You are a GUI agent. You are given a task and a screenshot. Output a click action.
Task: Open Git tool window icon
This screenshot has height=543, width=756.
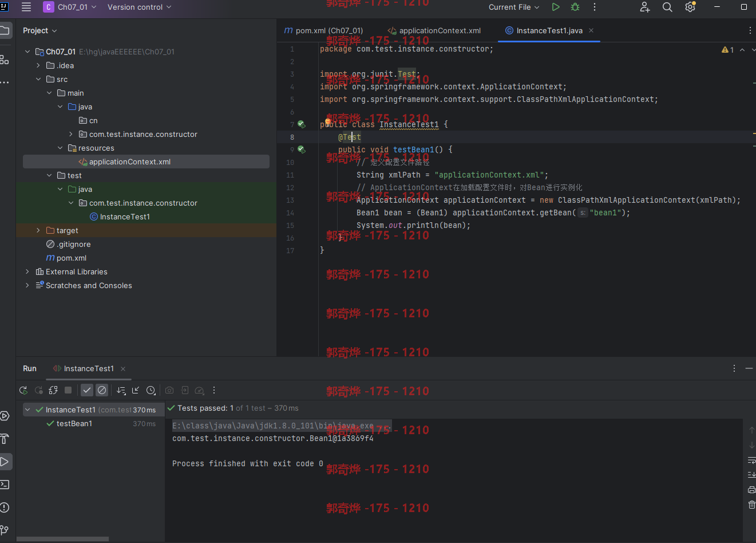[4, 530]
